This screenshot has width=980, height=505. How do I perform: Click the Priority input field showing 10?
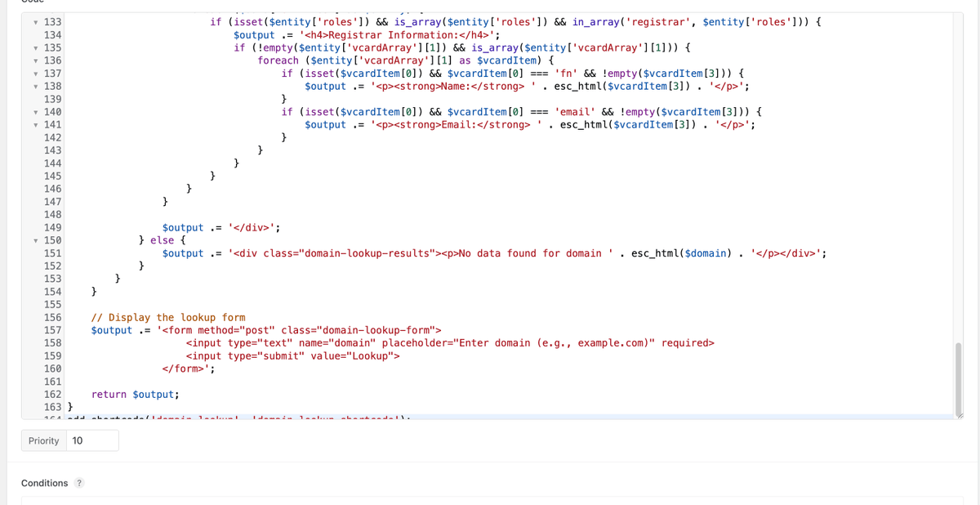click(92, 440)
